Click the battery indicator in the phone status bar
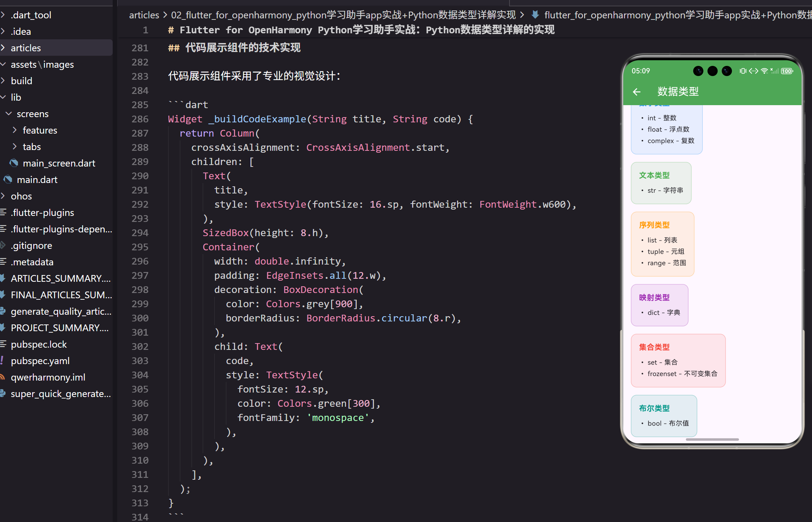 pyautogui.click(x=787, y=71)
